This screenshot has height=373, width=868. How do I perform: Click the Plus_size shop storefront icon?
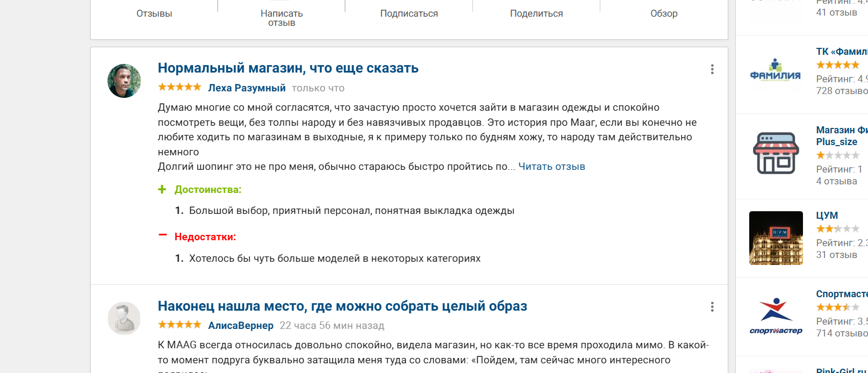(x=776, y=153)
